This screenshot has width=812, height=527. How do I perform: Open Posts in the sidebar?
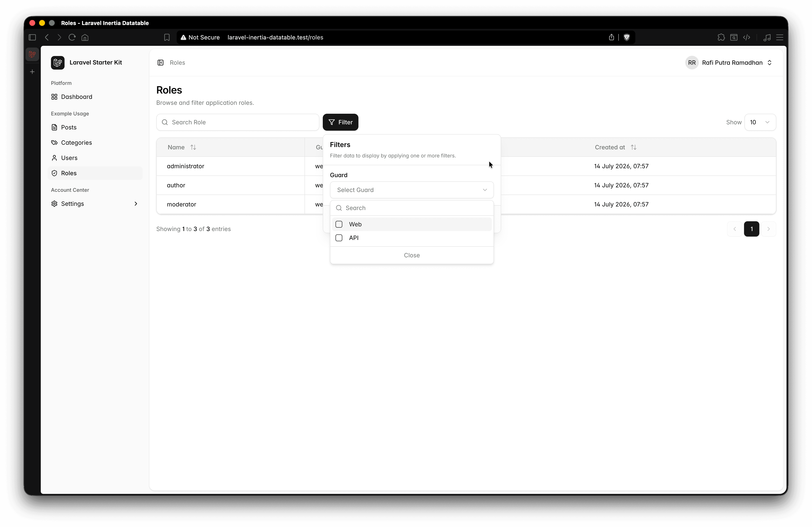click(x=95, y=127)
